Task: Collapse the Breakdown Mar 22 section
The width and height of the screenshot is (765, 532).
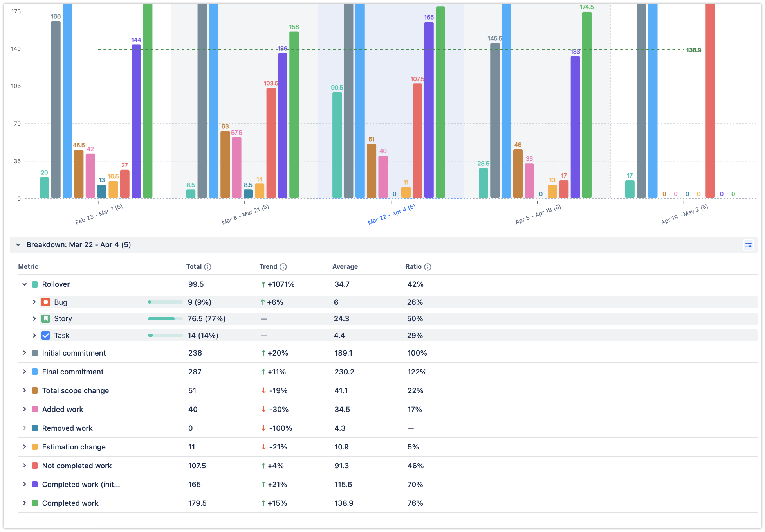Action: (18, 244)
